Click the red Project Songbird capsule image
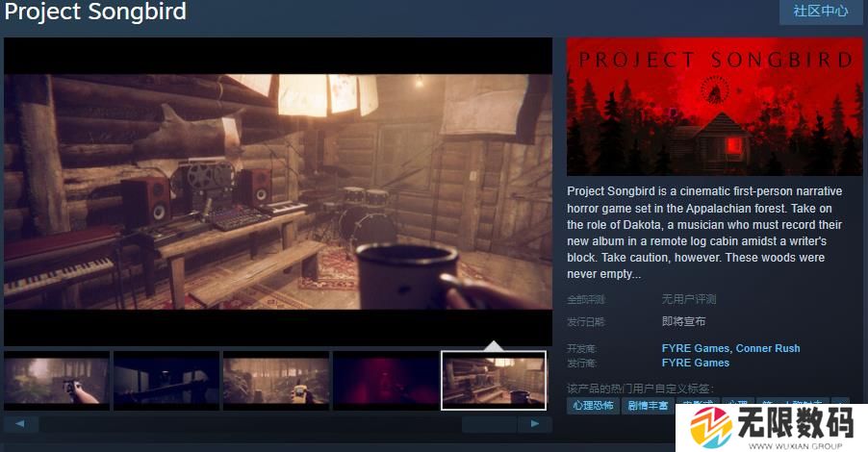The height and width of the screenshot is (452, 868). click(x=714, y=107)
